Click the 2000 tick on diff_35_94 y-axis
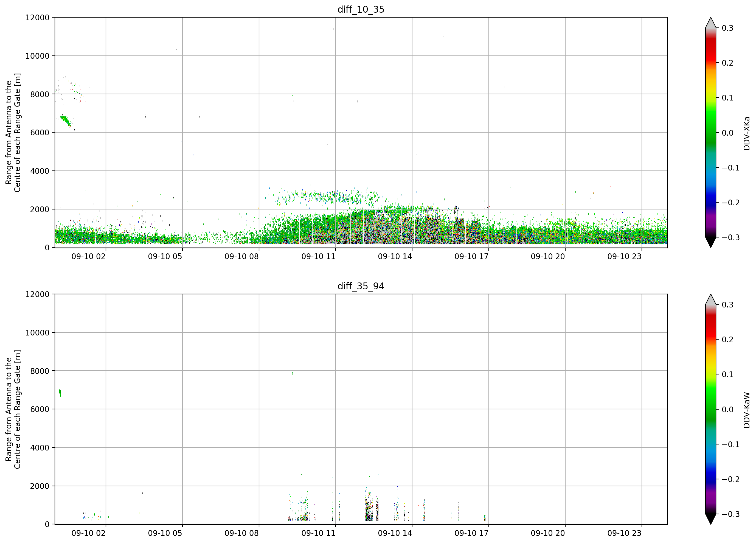Screen dimensions: 756x543 (x=40, y=486)
